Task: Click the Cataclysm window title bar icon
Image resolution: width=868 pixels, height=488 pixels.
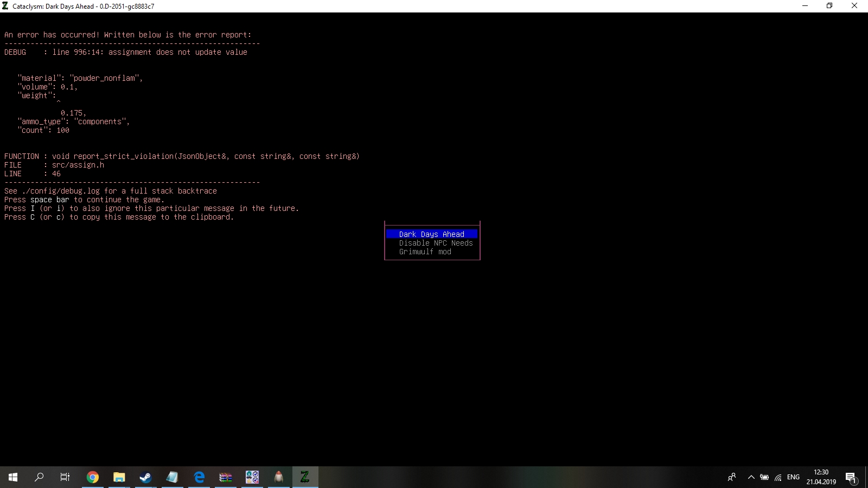Action: pyautogui.click(x=5, y=6)
